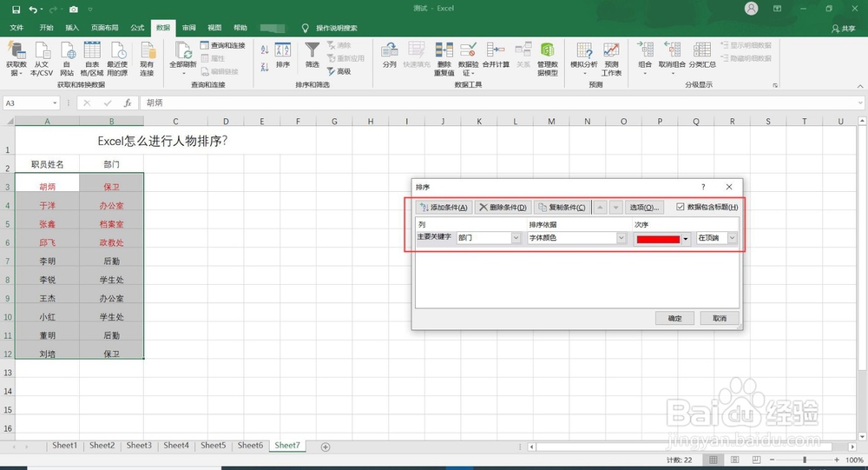Open the 分级显示 dialog launcher
Image resolution: width=868 pixels, height=470 pixels.
[x=775, y=85]
